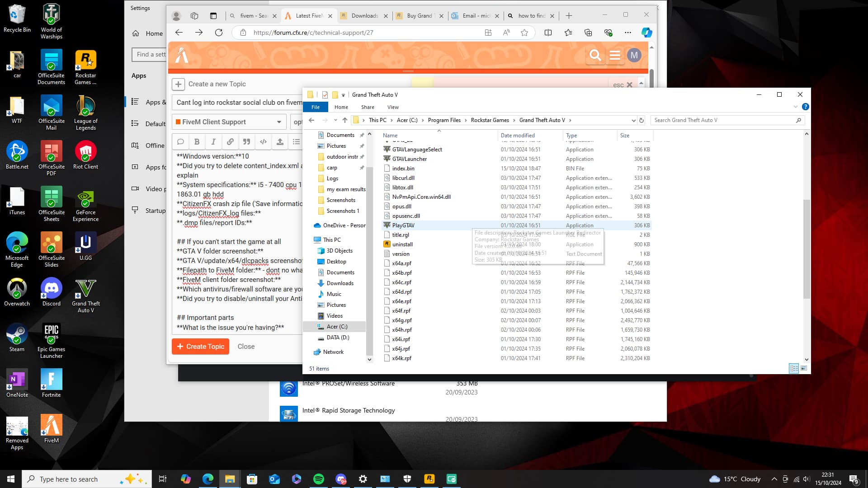Select Downloads in navigation pane
The image size is (868, 488).
[340, 283]
